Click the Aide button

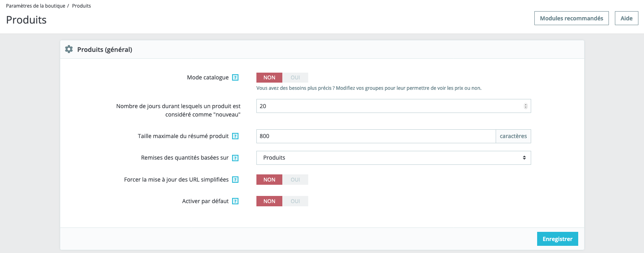626,18
